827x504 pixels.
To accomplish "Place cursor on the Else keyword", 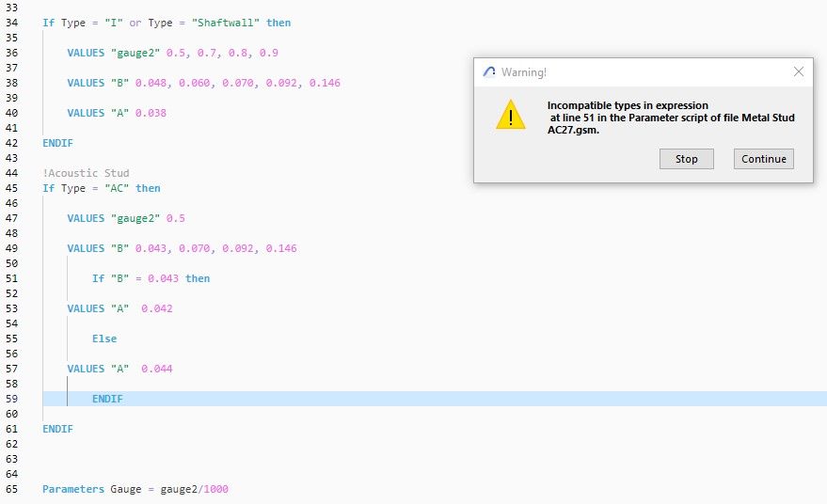I will pyautogui.click(x=104, y=339).
